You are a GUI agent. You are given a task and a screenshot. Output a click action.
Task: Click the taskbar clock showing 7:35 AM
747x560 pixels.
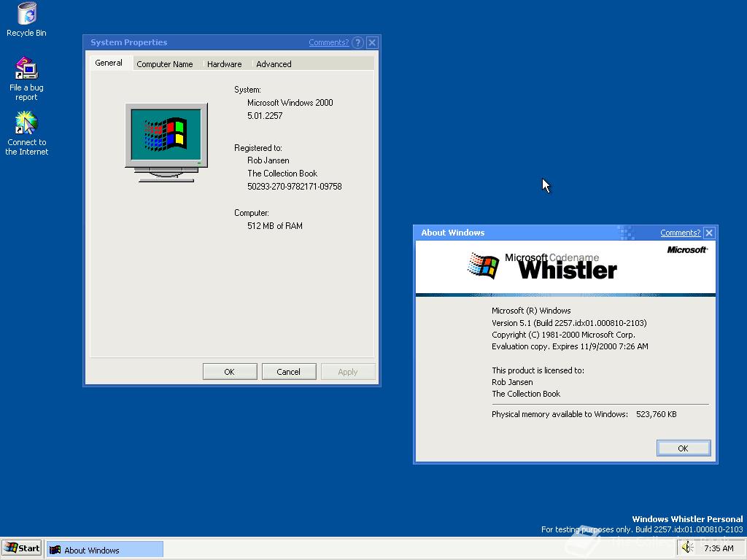tap(719, 548)
